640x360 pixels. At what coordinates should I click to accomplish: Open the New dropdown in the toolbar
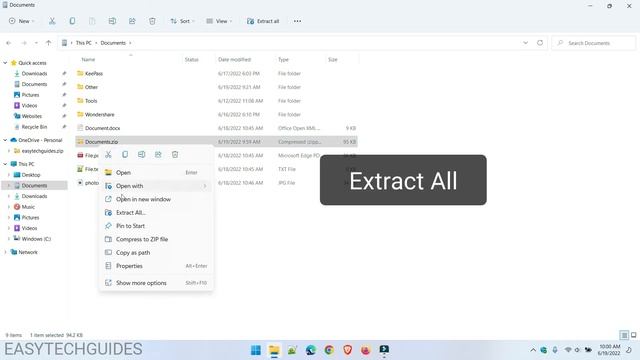pos(22,21)
